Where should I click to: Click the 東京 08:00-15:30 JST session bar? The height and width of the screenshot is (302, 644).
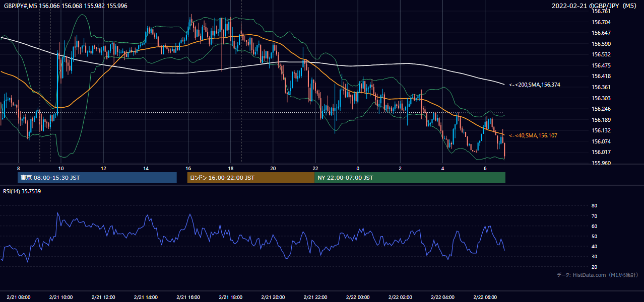(x=97, y=178)
